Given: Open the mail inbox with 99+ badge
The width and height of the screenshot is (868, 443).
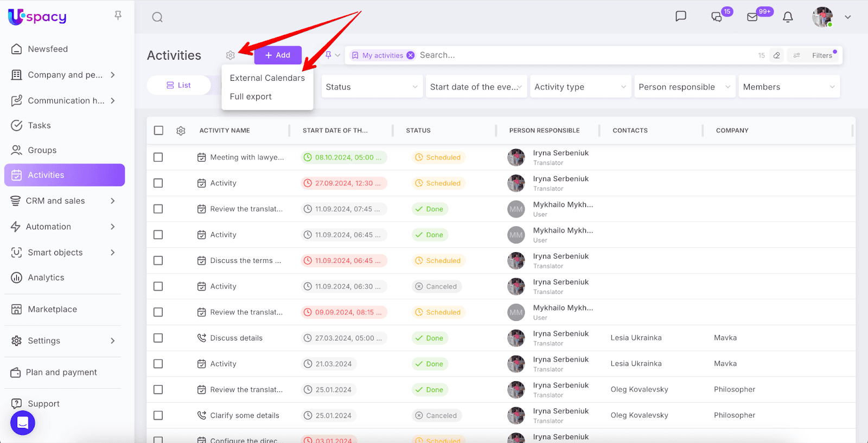Looking at the screenshot, I should tap(752, 17).
